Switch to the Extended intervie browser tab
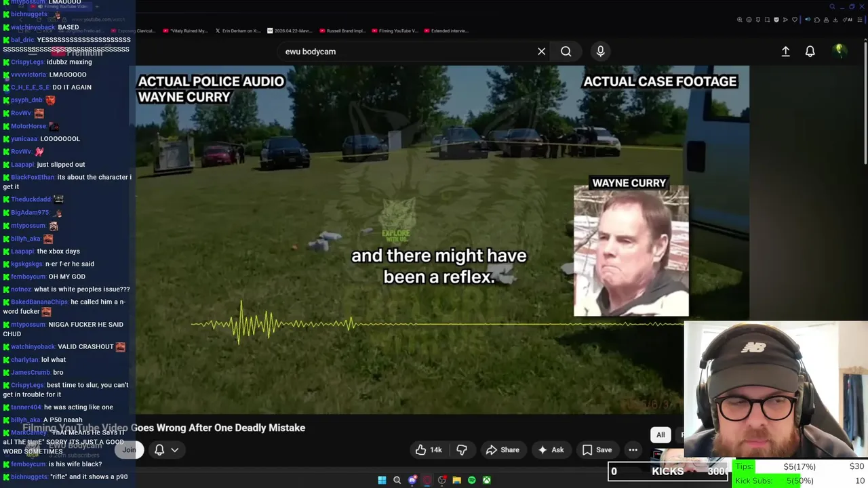The height and width of the screenshot is (488, 868). tap(446, 30)
